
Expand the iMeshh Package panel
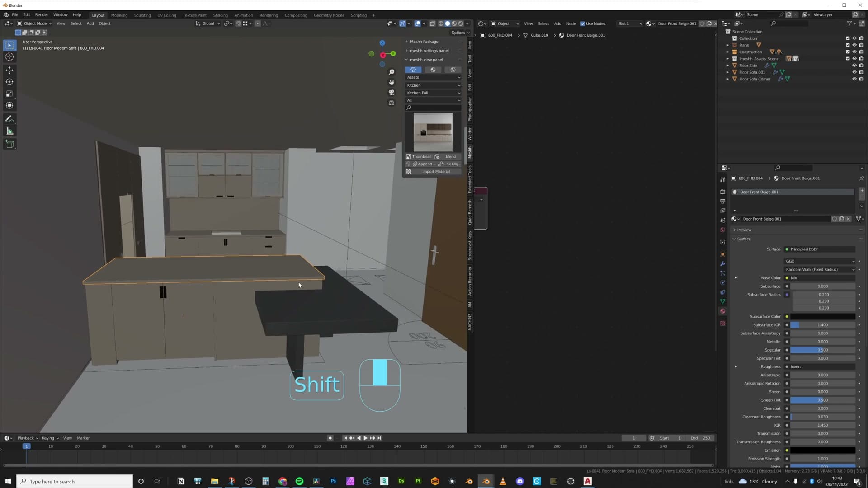423,42
